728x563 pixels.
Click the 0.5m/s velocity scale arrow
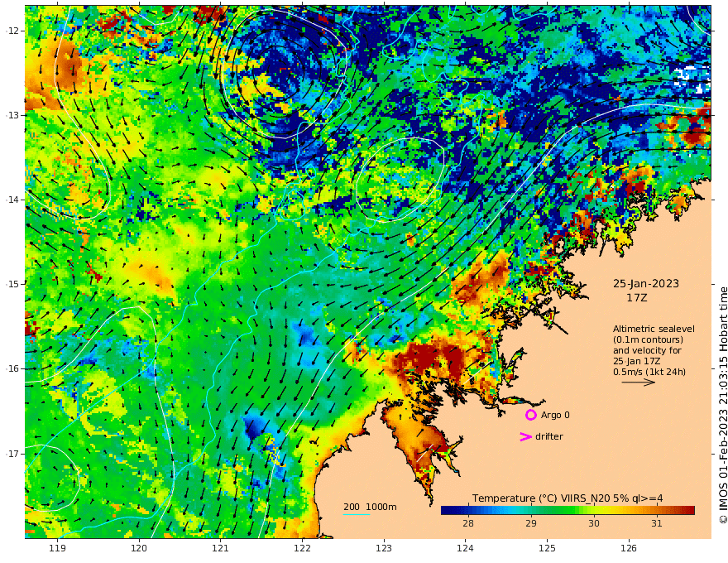[639, 383]
